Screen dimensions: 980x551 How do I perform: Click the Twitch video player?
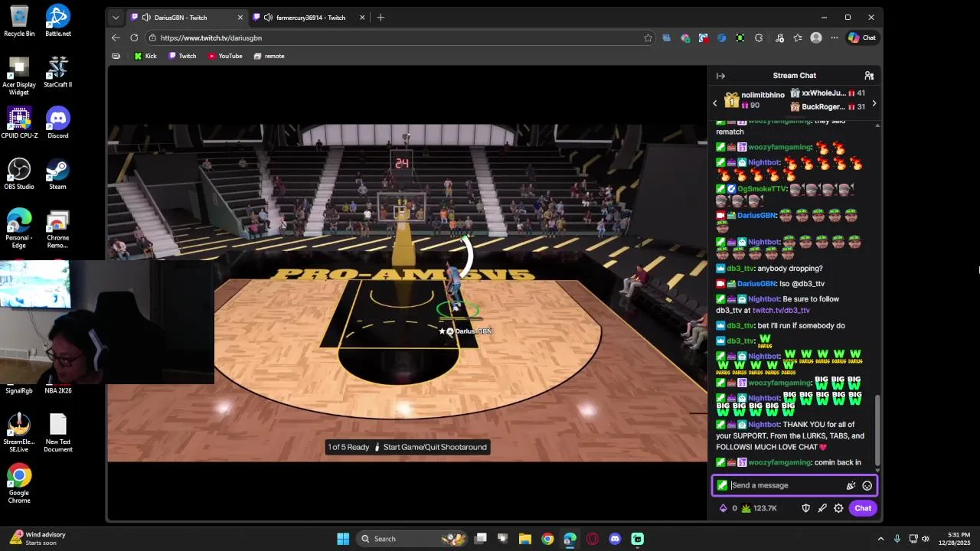(407, 293)
